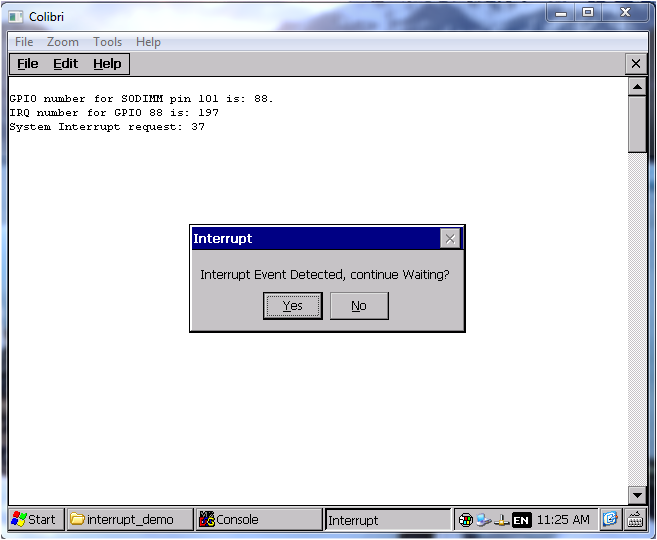The image size is (657, 540).
Task: Click No in the Interrupt dialog
Action: coord(359,306)
